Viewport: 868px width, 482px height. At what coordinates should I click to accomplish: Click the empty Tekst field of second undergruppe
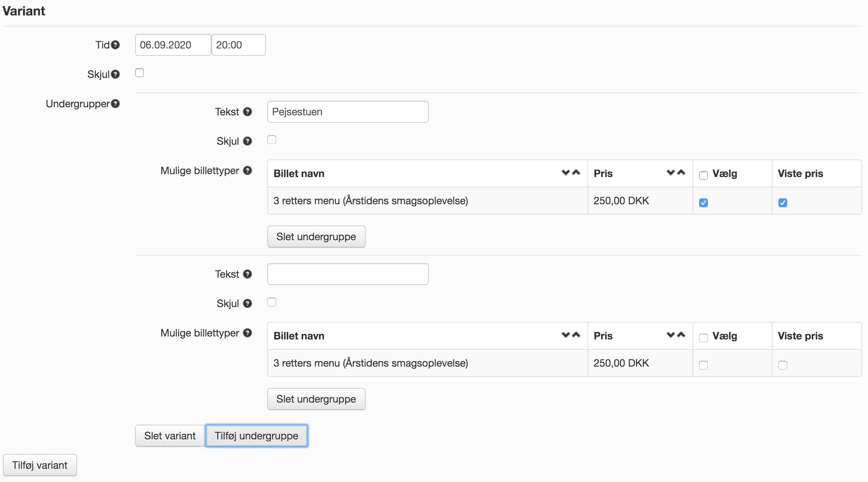[x=348, y=274]
